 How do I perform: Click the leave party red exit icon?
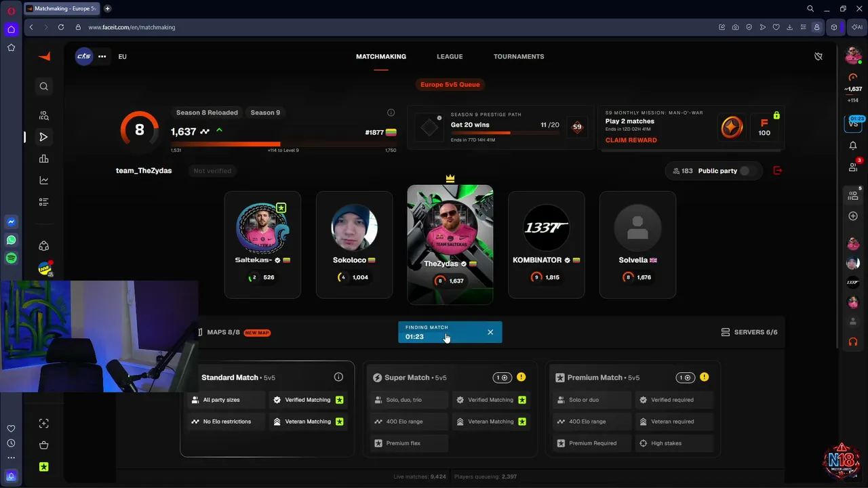pyautogui.click(x=778, y=171)
